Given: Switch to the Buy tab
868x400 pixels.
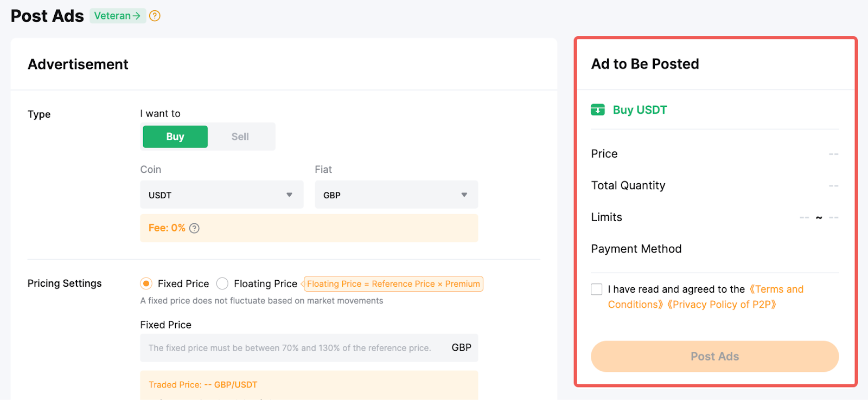Looking at the screenshot, I should 175,137.
